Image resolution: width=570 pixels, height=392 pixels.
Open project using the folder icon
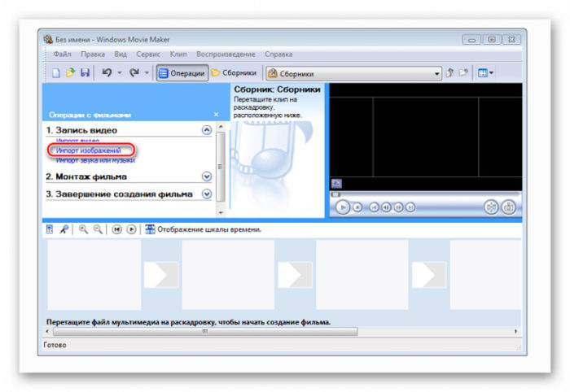pyautogui.click(x=70, y=73)
